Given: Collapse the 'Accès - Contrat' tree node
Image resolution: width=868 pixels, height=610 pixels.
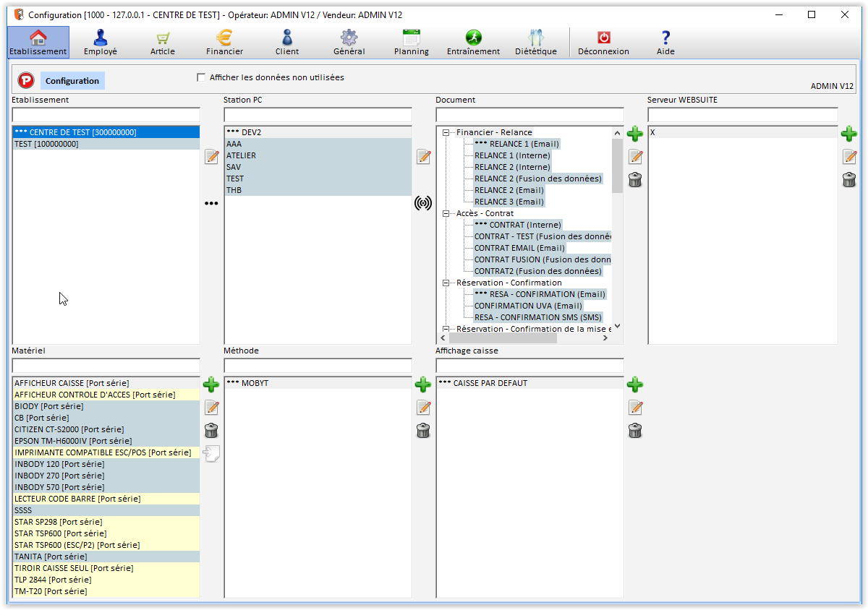Looking at the screenshot, I should pyautogui.click(x=446, y=213).
